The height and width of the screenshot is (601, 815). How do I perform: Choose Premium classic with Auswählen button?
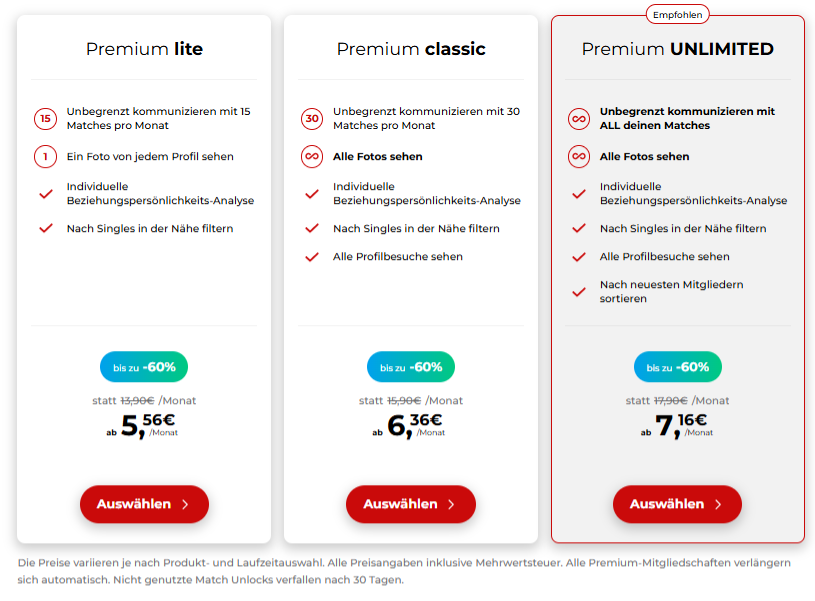411,504
